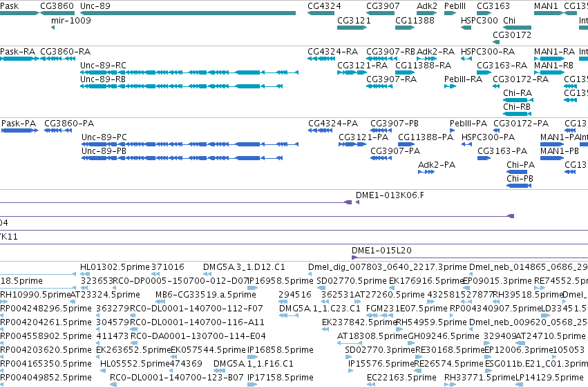Select EST DMG5A.3_1.D12.C1 label
This screenshot has height=388, width=588.
[x=244, y=267]
